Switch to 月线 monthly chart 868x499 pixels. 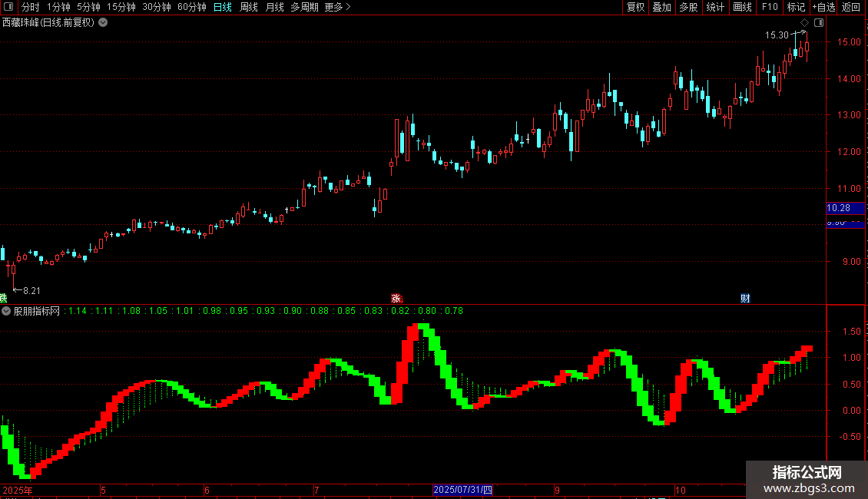274,7
